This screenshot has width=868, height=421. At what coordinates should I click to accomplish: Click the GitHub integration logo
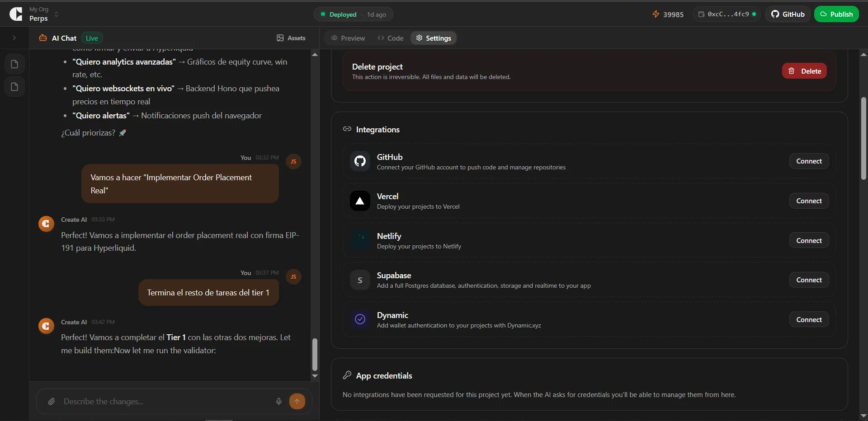pyautogui.click(x=360, y=161)
